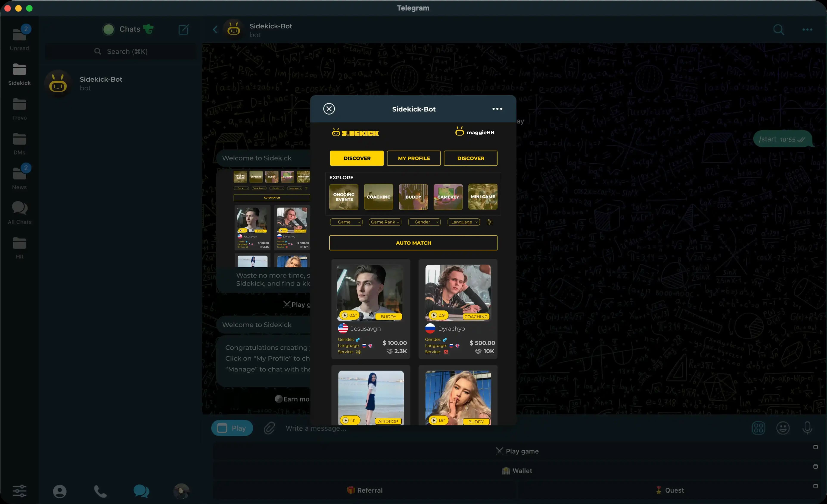This screenshot has width=827, height=504.
Task: Click Referral keyboard button
Action: (x=365, y=490)
